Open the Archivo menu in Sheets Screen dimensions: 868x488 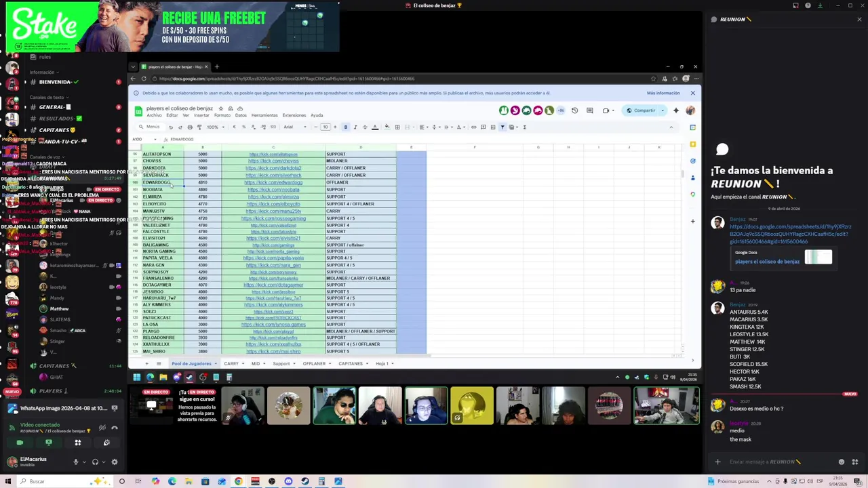coord(154,115)
